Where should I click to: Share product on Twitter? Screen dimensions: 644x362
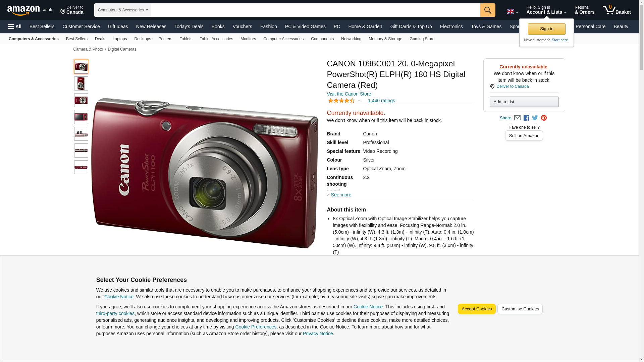coord(535,118)
